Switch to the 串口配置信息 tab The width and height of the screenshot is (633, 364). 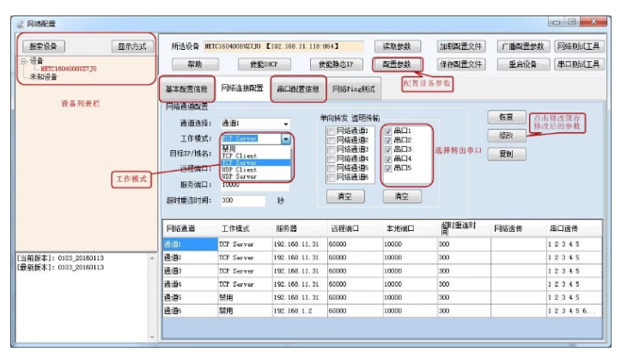click(298, 88)
